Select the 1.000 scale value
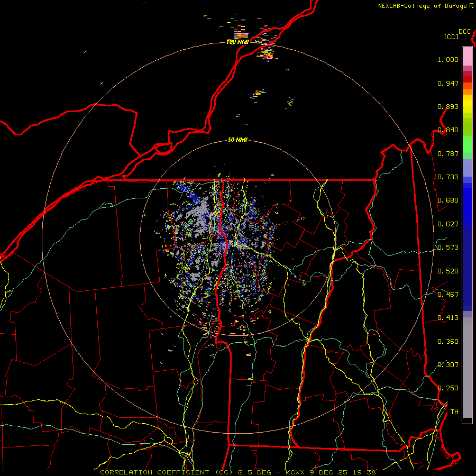 click(448, 59)
